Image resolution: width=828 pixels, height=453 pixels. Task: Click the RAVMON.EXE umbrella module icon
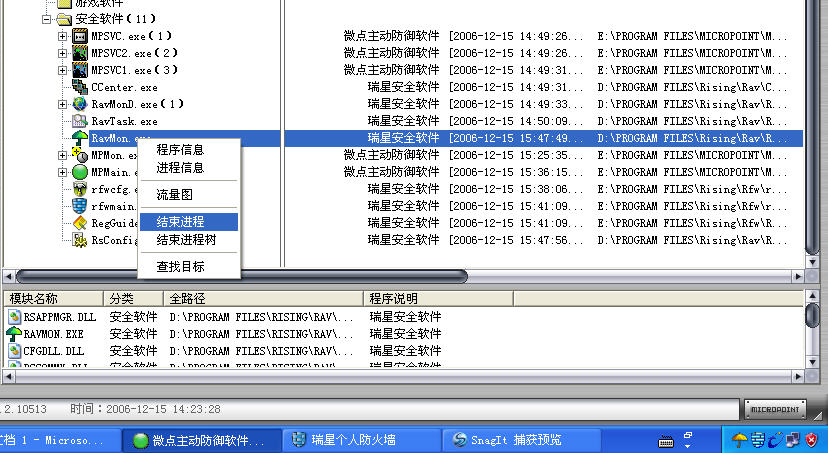click(x=14, y=334)
